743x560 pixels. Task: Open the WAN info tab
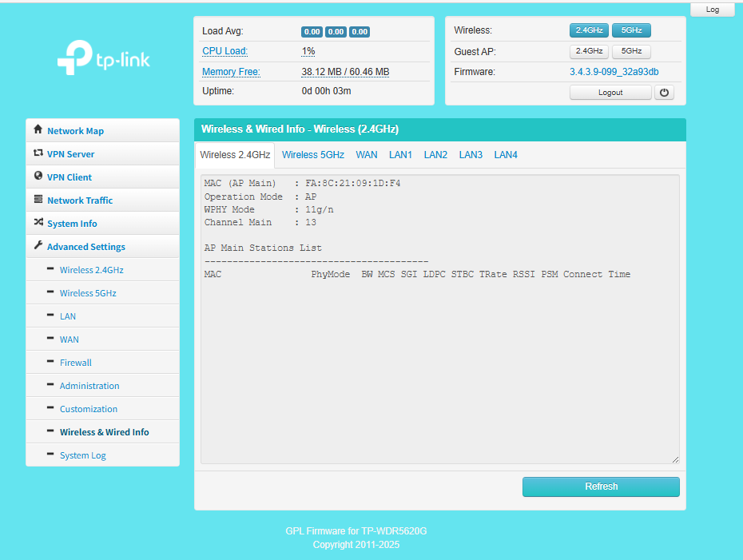367,155
